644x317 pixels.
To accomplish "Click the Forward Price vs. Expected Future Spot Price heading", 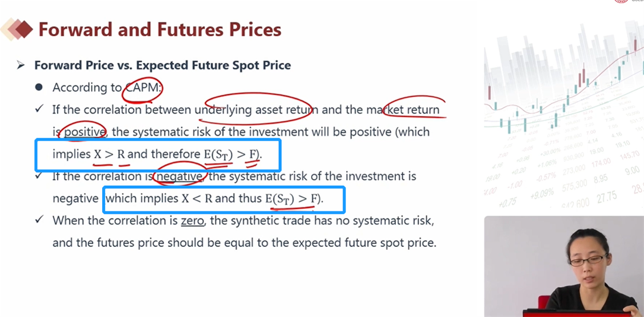I will [x=163, y=65].
